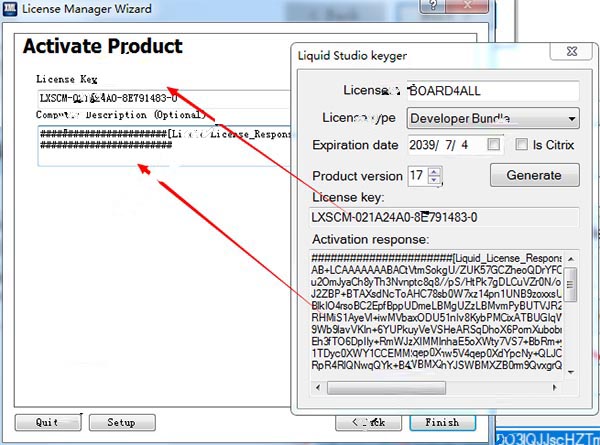
Task: Click the Activate Product heading
Action: pyautogui.click(x=103, y=46)
